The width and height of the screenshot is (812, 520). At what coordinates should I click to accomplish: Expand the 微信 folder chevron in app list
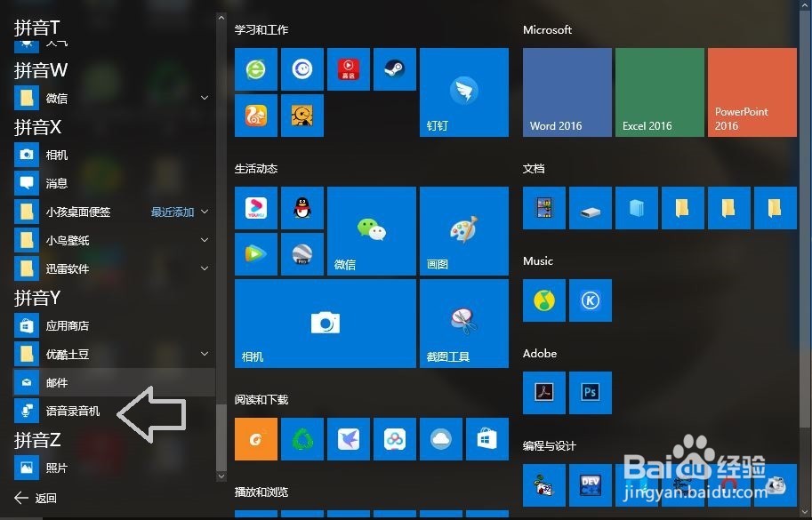pyautogui.click(x=205, y=98)
